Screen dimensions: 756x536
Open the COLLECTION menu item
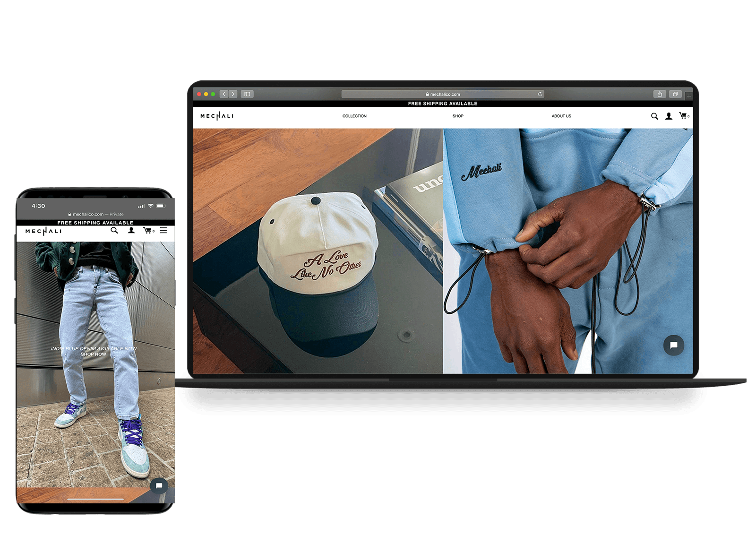354,116
